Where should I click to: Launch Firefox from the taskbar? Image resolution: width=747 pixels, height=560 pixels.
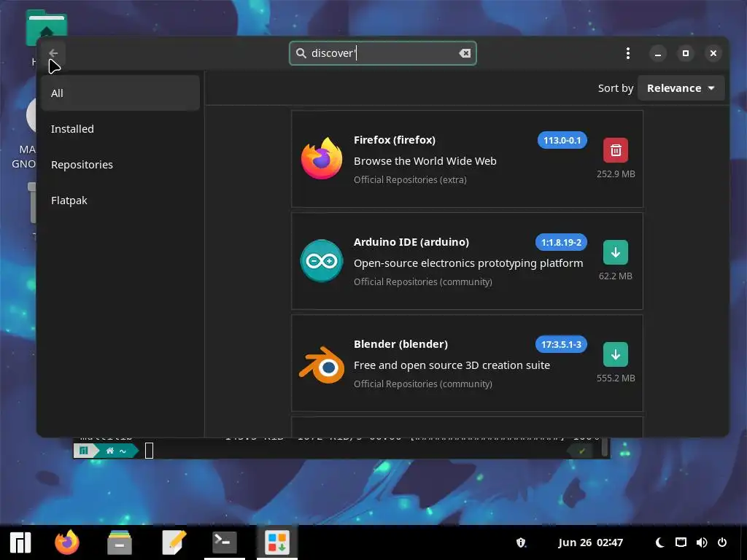pyautogui.click(x=66, y=542)
